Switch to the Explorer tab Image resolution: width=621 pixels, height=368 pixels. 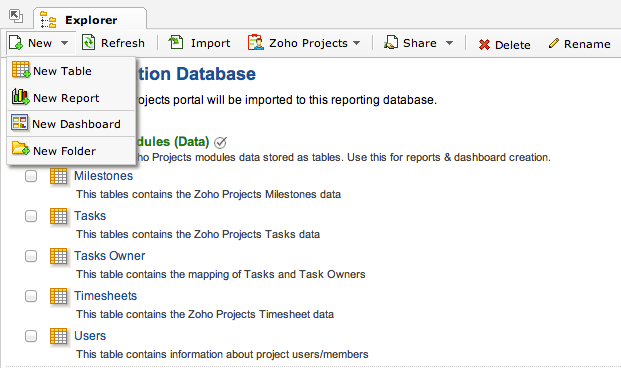tap(90, 19)
